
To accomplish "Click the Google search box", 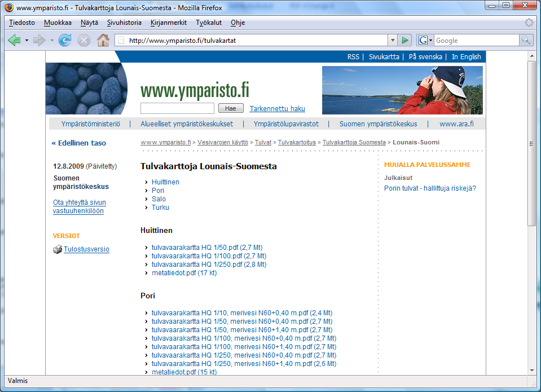I will [477, 41].
